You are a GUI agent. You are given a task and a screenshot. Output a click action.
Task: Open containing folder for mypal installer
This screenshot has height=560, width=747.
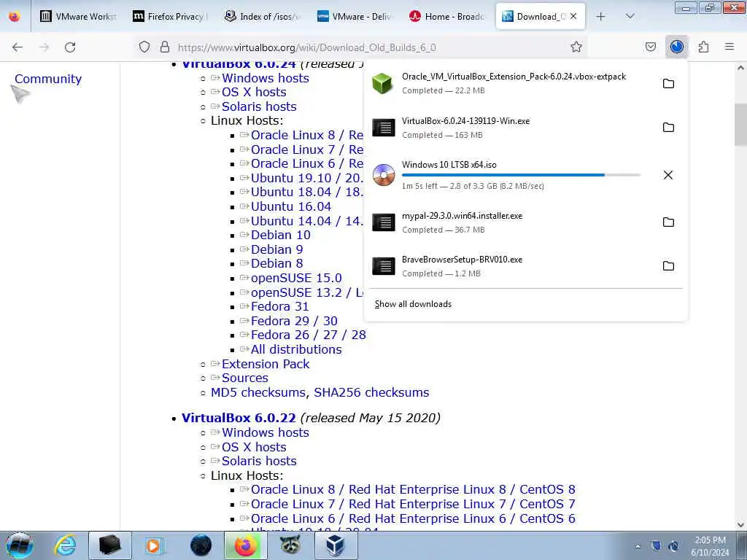(x=668, y=222)
